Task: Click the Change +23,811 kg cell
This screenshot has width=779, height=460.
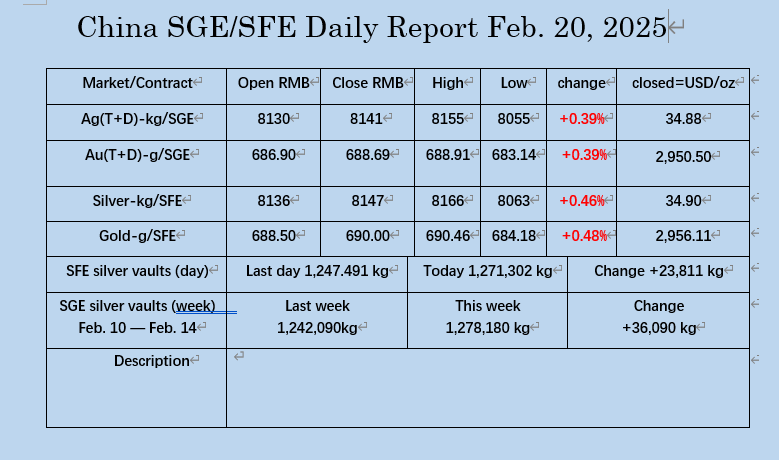Action: (x=659, y=275)
